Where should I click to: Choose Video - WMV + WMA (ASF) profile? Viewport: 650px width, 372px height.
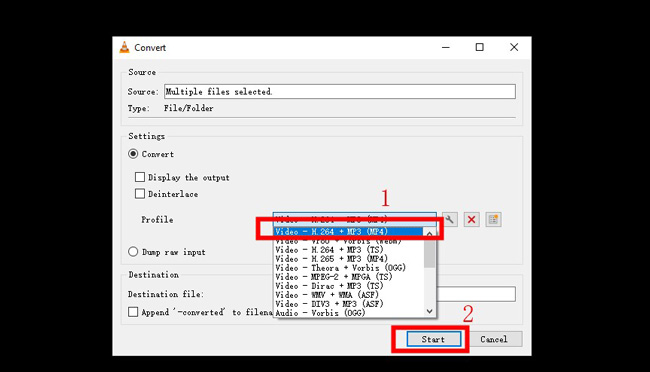coord(349,295)
